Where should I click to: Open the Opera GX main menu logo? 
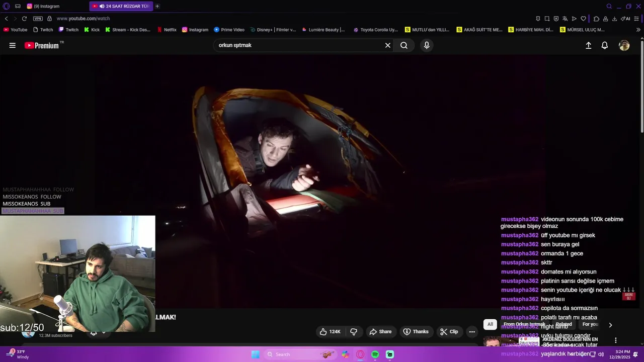click(x=7, y=6)
